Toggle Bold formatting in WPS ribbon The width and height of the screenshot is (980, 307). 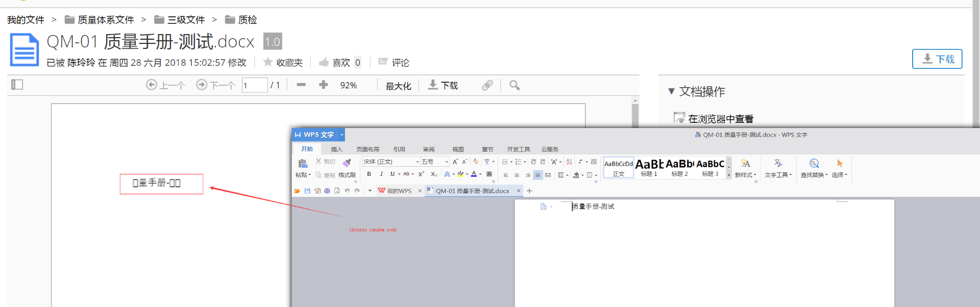tap(369, 174)
